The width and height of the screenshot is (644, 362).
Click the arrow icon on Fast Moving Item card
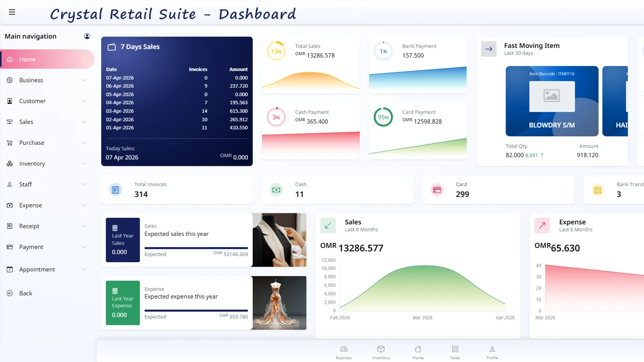click(488, 49)
